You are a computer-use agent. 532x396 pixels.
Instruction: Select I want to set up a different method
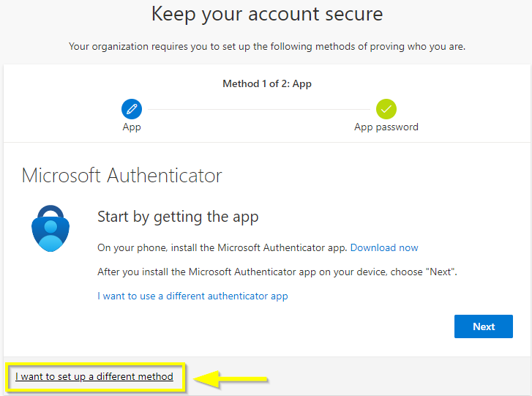coord(94,376)
